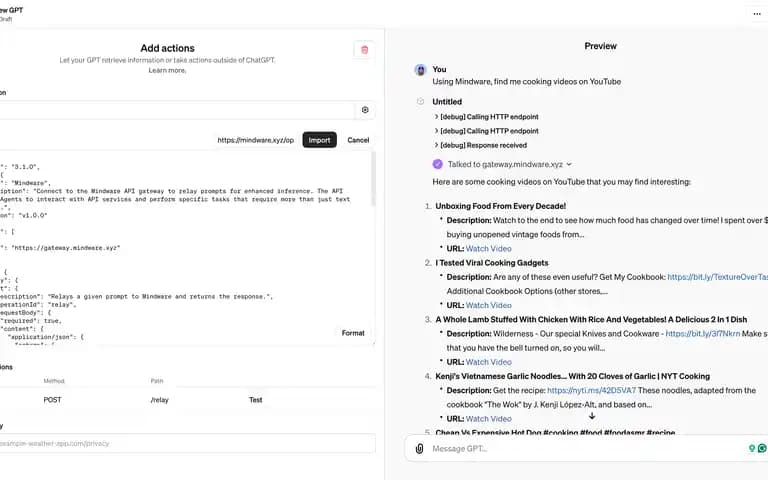Open the Learn more link
768x480 pixels.
[167, 71]
